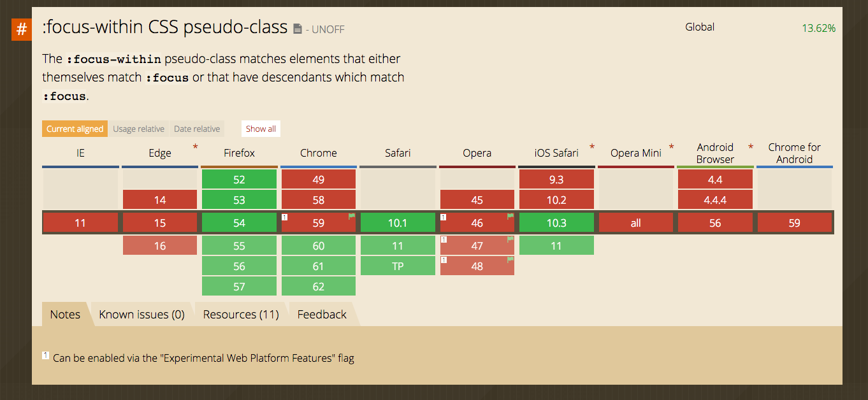The width and height of the screenshot is (868, 400).
Task: Switch to the Feedback tab
Action: tap(322, 314)
